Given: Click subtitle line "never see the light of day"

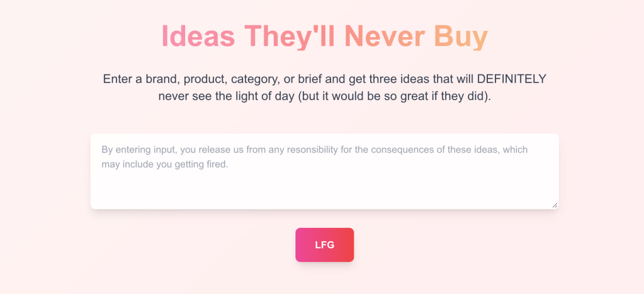Looking at the screenshot, I should tap(324, 97).
